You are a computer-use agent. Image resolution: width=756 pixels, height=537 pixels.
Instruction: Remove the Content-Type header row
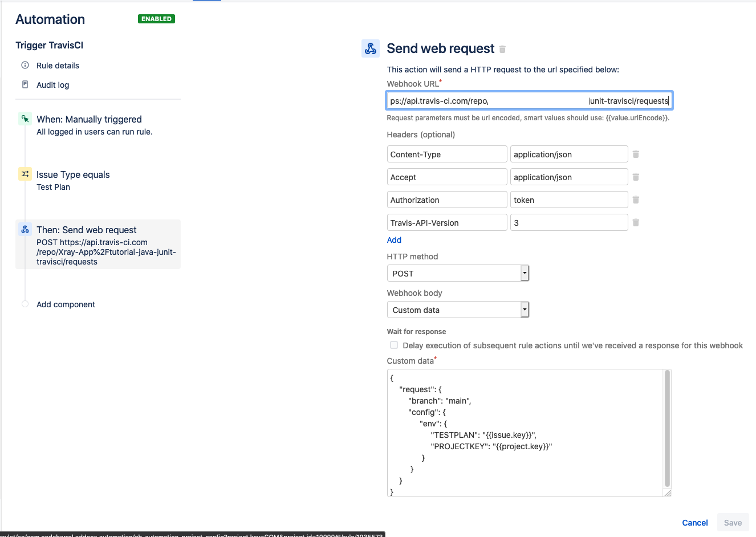point(636,154)
